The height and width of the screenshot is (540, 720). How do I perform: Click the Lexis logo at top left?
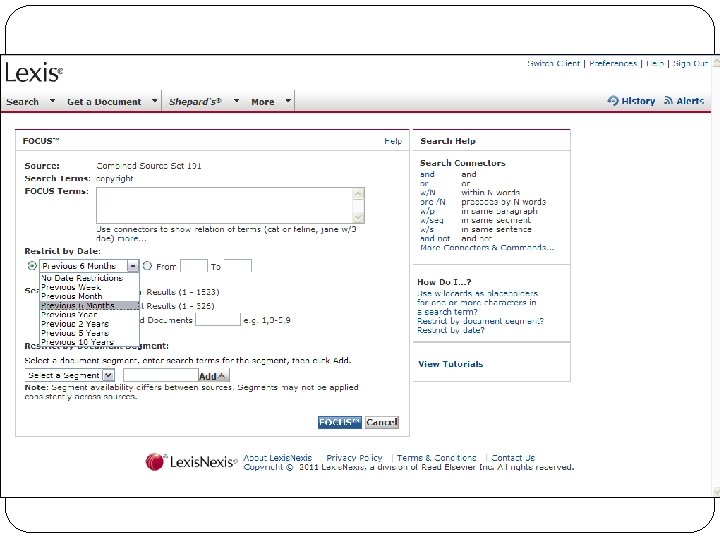[x=34, y=73]
